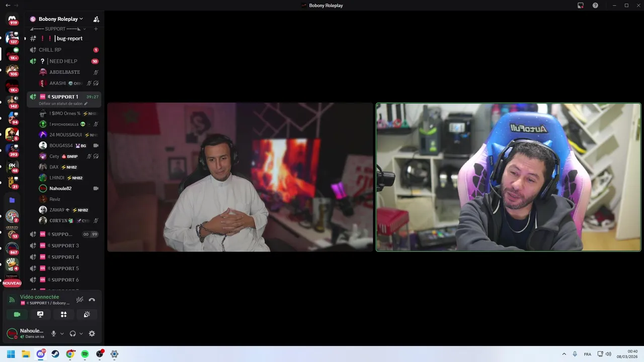Image resolution: width=644 pixels, height=362 pixels.
Task: Open the invite people icon
Action: click(x=96, y=19)
